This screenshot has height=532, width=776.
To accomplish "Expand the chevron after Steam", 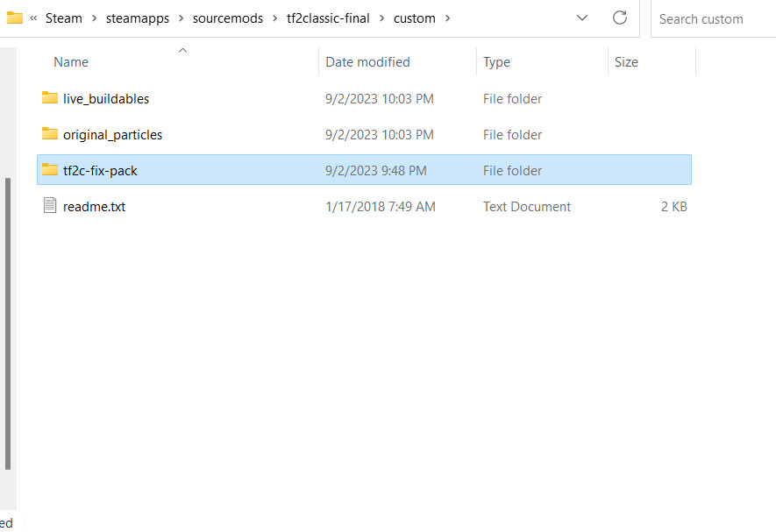I will click(94, 18).
